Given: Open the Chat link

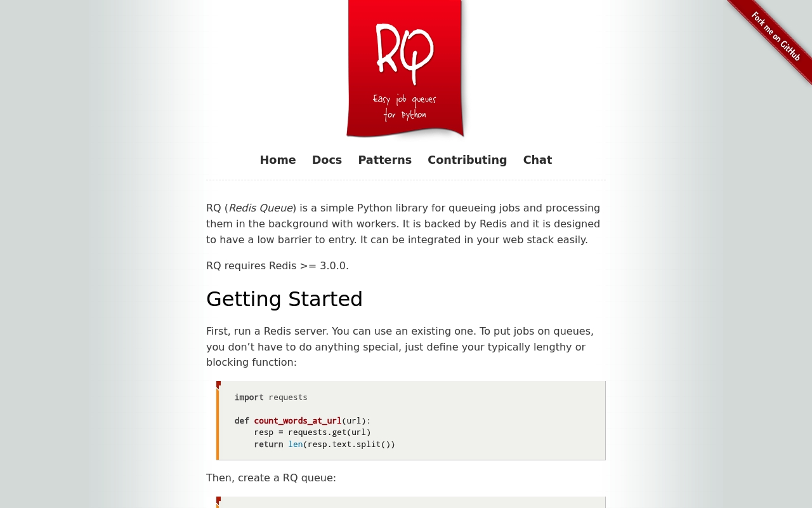Looking at the screenshot, I should [x=537, y=160].
